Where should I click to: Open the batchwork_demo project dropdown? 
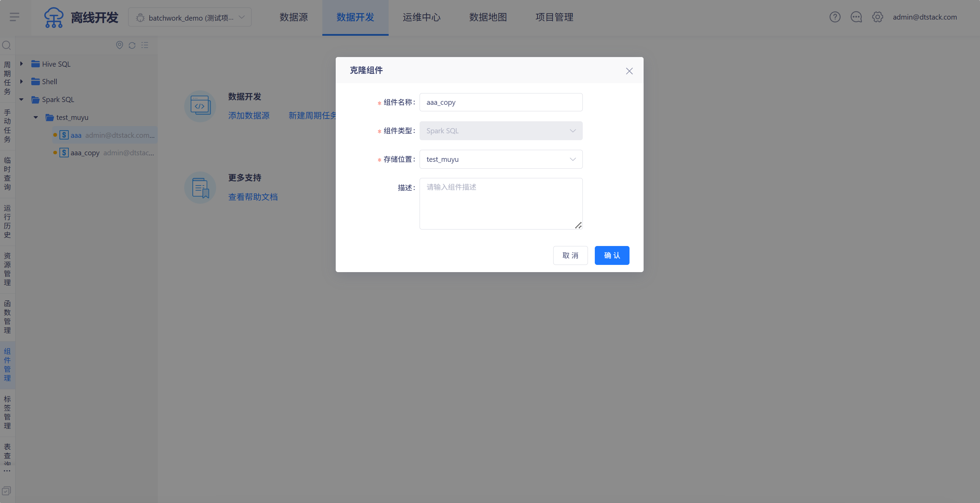click(x=190, y=18)
